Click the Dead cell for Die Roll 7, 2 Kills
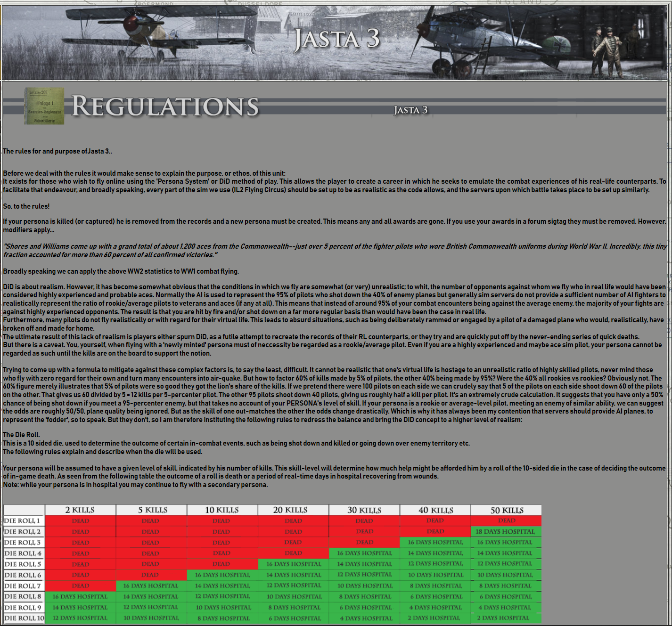The image size is (672, 626). (80, 585)
